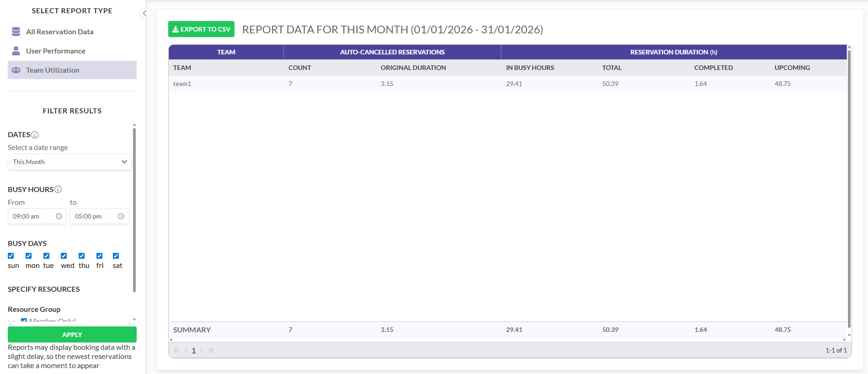Disable the Saturday busy day checkbox
The height and width of the screenshot is (374, 868).
click(x=116, y=256)
